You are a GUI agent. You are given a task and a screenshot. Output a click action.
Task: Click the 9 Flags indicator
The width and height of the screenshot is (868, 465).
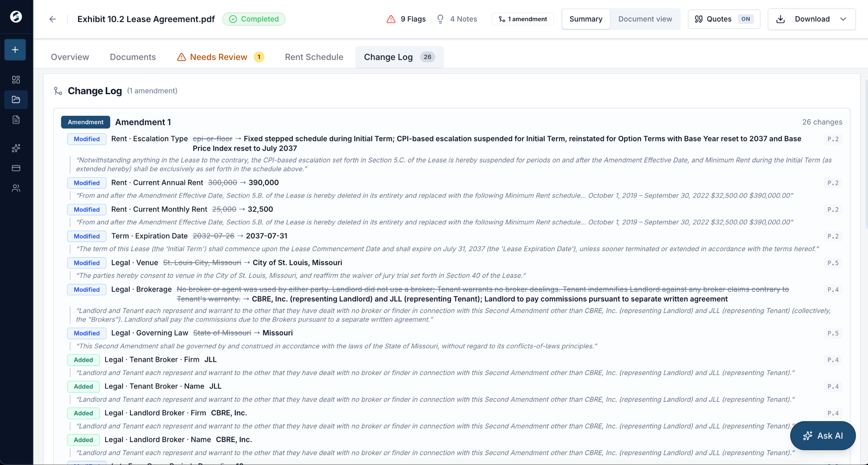click(x=406, y=19)
